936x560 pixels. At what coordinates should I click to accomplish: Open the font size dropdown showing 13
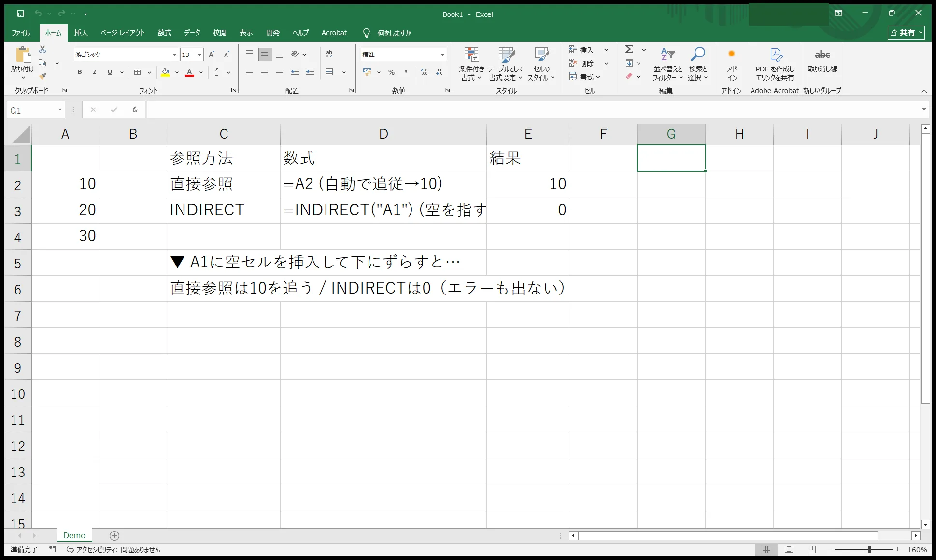tap(199, 55)
